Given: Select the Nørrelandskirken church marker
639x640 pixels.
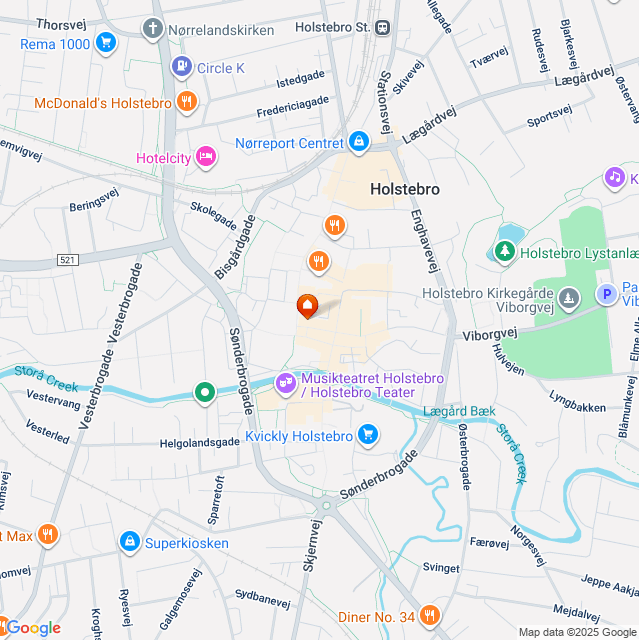Looking at the screenshot, I should (153, 29).
